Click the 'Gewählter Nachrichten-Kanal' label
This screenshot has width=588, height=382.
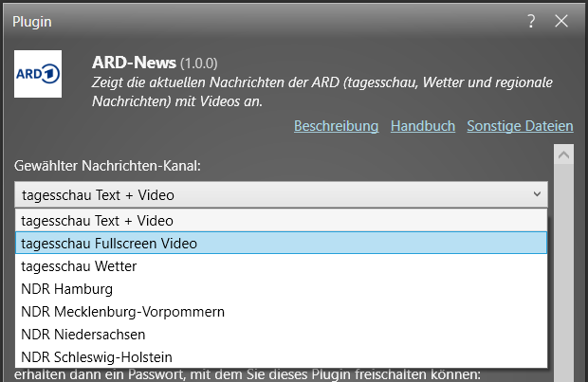click(107, 166)
